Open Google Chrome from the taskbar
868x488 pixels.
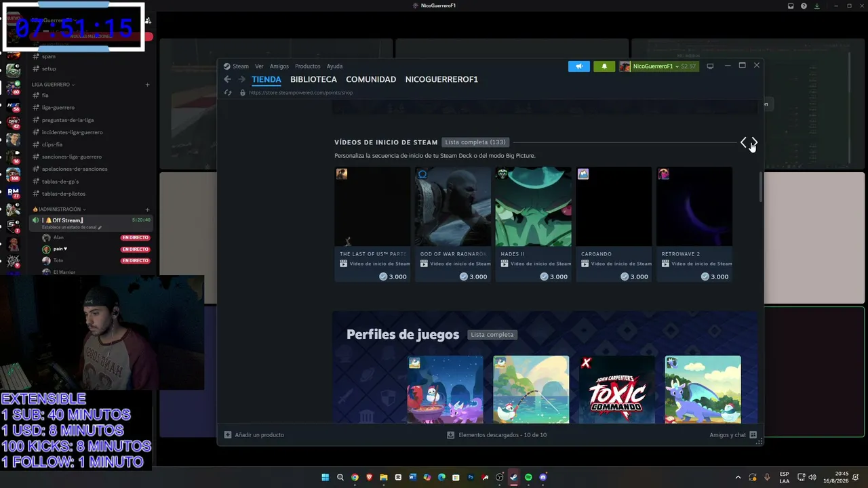pos(355,477)
